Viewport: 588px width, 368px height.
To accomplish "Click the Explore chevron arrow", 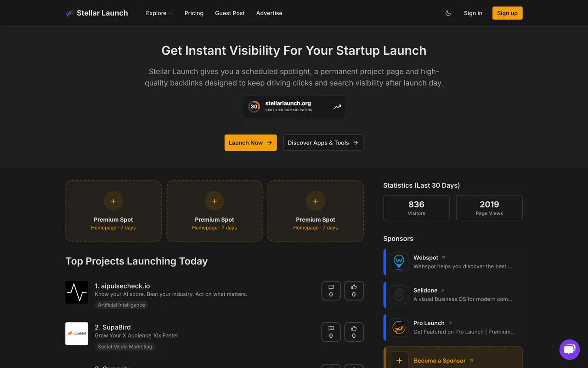I will tap(170, 13).
